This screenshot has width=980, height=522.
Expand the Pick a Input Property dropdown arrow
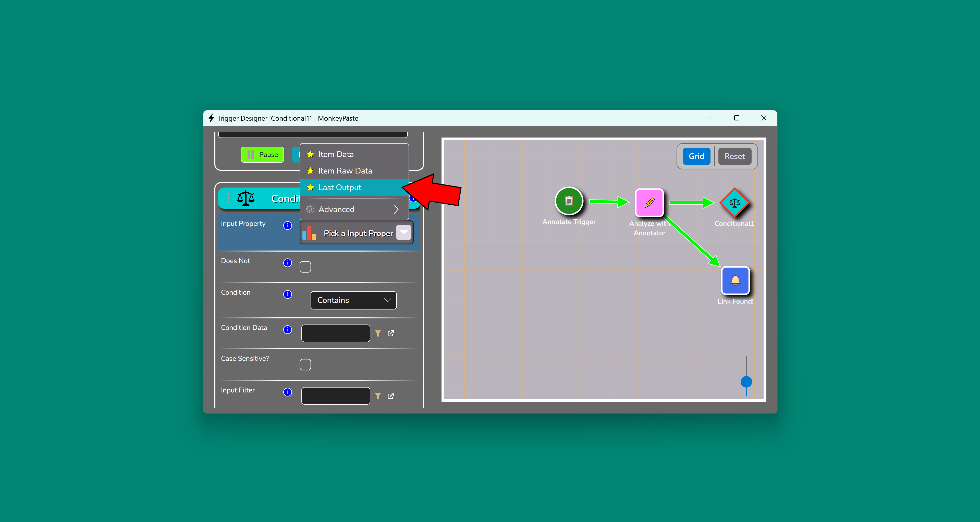pyautogui.click(x=403, y=233)
